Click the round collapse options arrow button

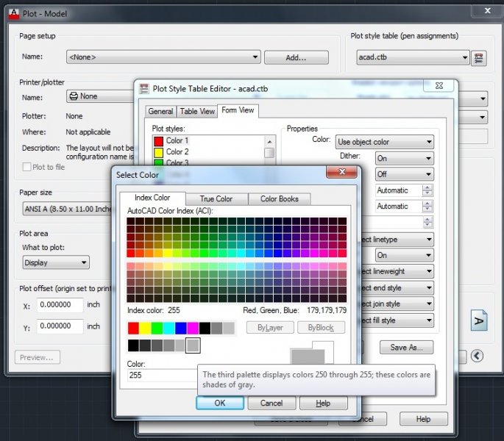coord(478,356)
